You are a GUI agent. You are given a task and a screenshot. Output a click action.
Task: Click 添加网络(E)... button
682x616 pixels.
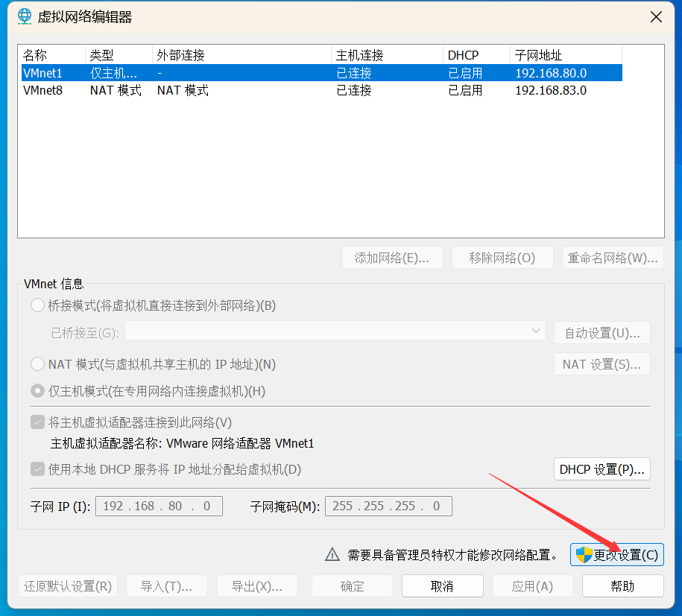click(x=392, y=258)
